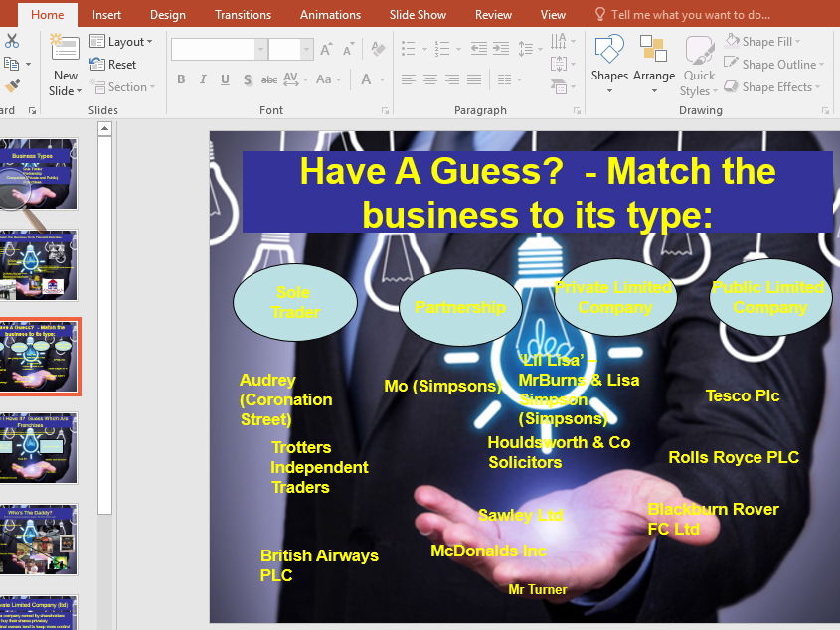Align text right
The image size is (840, 630).
[x=452, y=79]
